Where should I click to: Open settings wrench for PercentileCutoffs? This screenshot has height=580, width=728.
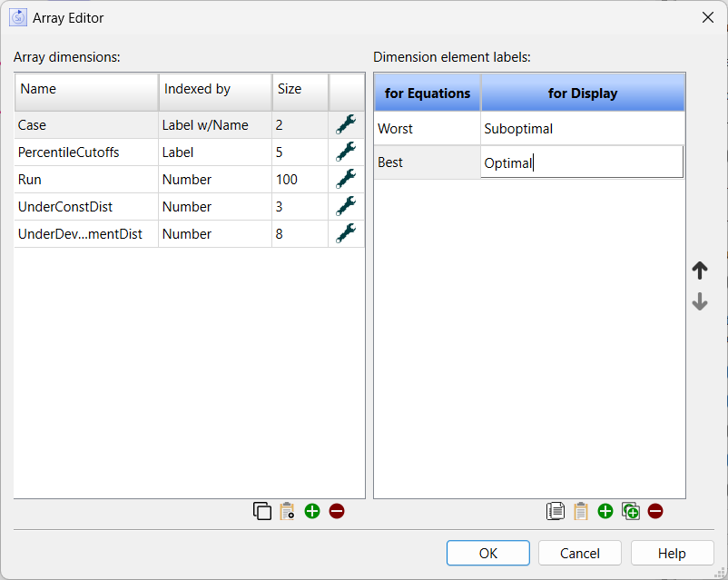pos(346,152)
